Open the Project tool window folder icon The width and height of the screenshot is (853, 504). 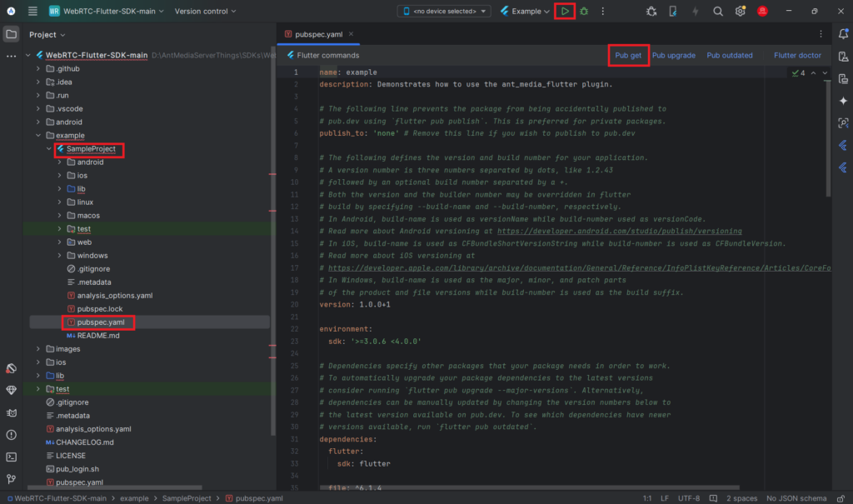11,34
